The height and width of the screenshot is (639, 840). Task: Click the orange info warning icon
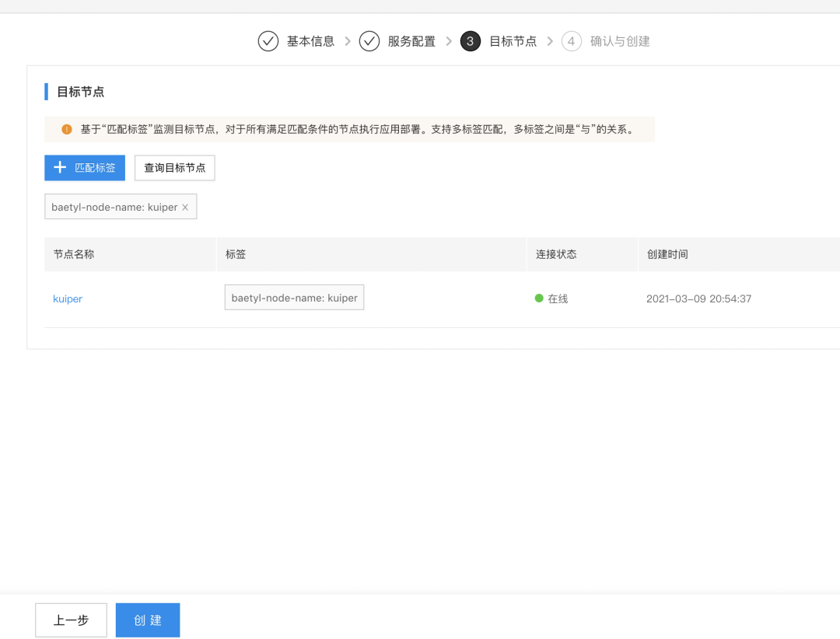coord(66,129)
